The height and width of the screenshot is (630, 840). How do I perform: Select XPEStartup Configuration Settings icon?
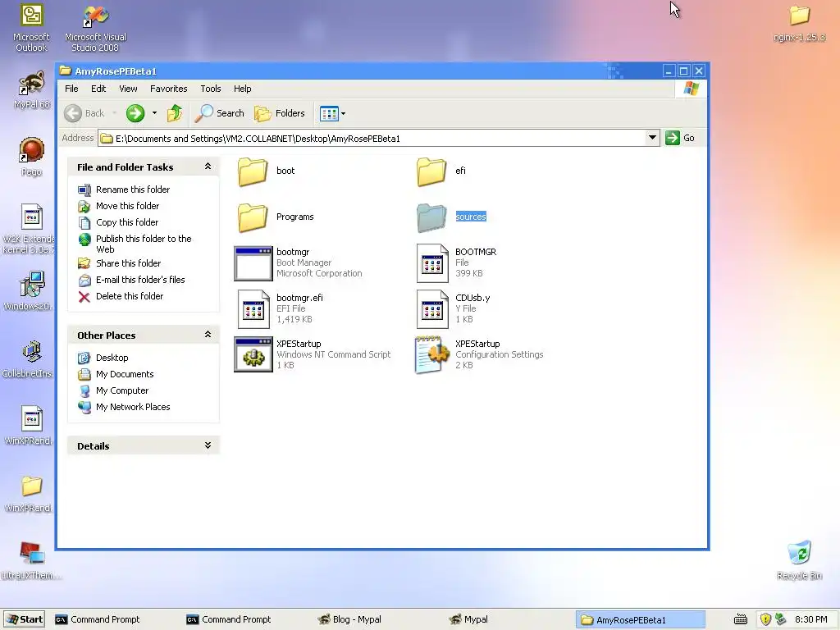tap(432, 354)
